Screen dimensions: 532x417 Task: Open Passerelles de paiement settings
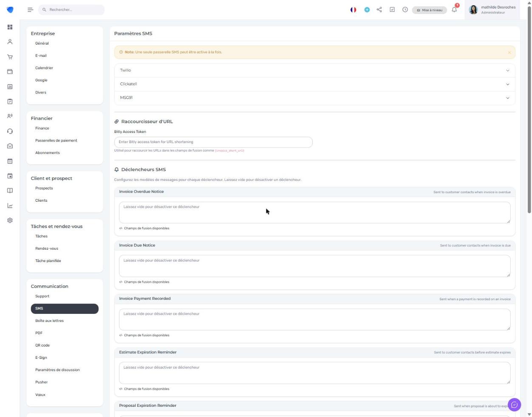point(56,141)
